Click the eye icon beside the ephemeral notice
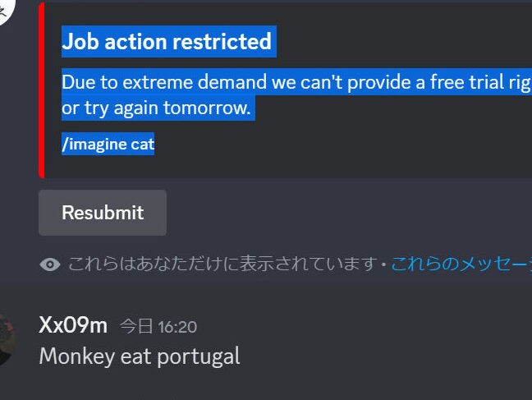This screenshot has height=400, width=532. 50,264
